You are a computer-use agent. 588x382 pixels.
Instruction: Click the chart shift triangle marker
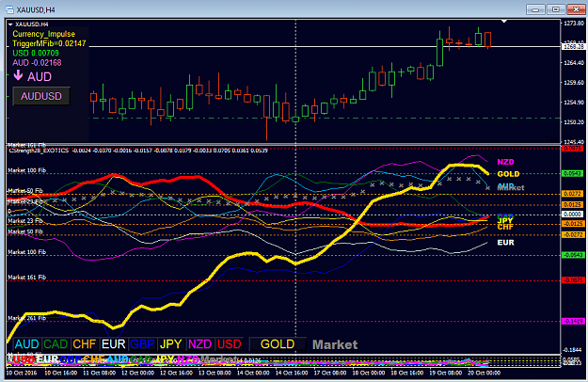pos(504,22)
